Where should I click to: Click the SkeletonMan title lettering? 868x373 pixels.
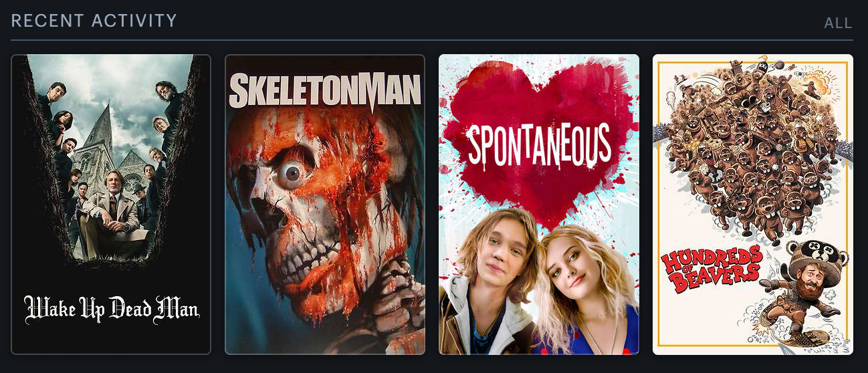pos(325,91)
